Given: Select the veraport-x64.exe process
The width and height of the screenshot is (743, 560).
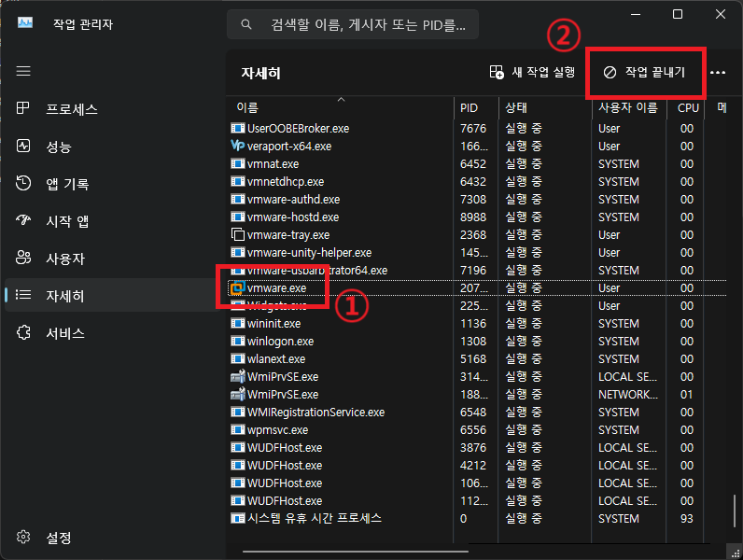Looking at the screenshot, I should 478,146.
